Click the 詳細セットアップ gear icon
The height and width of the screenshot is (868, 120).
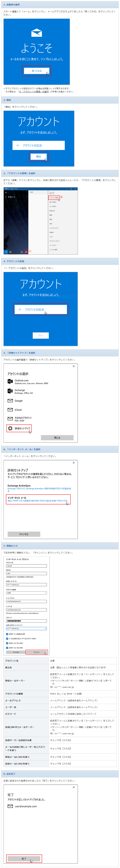tap(10, 428)
